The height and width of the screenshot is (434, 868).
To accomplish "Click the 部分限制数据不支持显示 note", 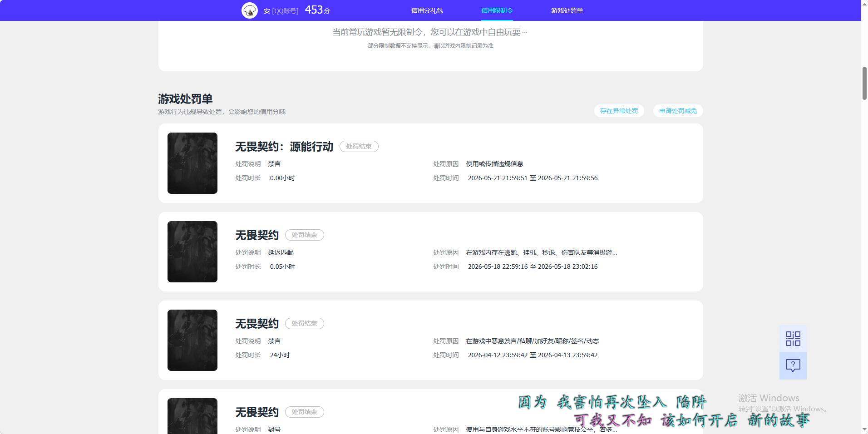I will (x=430, y=46).
